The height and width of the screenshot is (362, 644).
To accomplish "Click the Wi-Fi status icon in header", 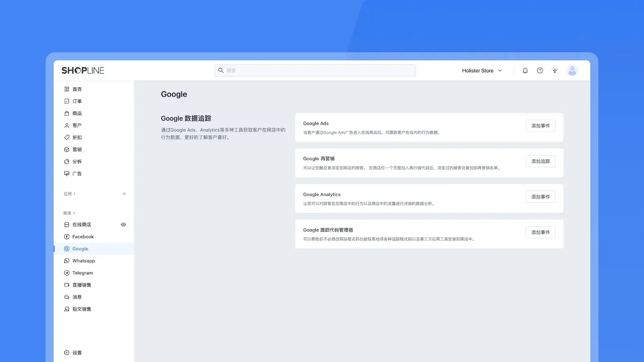I will coord(555,70).
